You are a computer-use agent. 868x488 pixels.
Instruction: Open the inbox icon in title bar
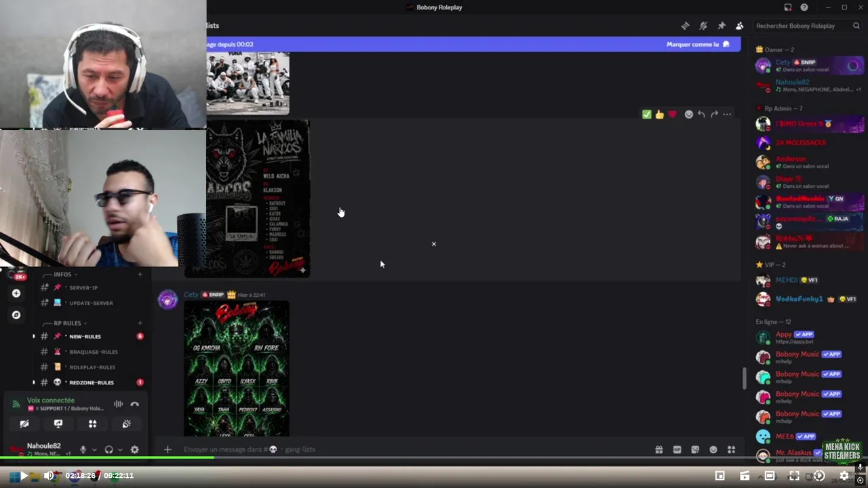pyautogui.click(x=788, y=7)
